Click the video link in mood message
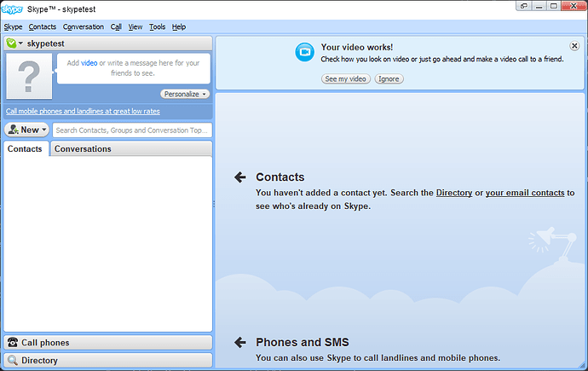 point(89,63)
